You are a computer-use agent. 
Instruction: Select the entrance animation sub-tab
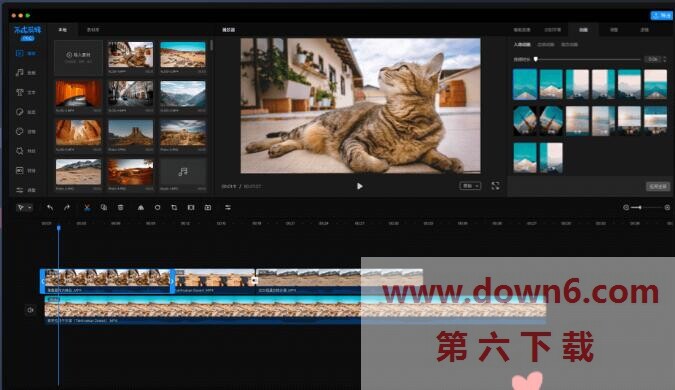[x=522, y=44]
